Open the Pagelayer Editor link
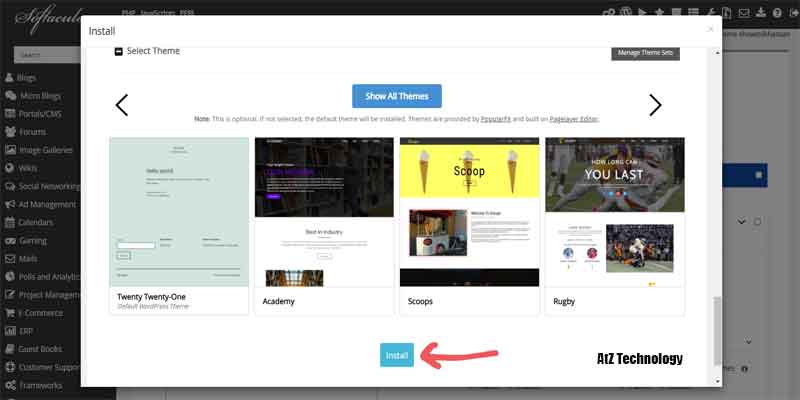The width and height of the screenshot is (800, 400). [574, 119]
